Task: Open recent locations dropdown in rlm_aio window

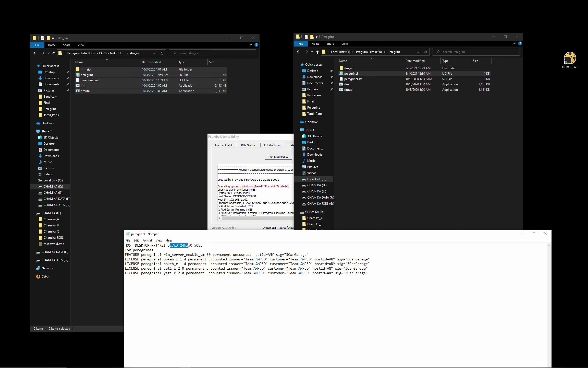Action: coord(48,53)
